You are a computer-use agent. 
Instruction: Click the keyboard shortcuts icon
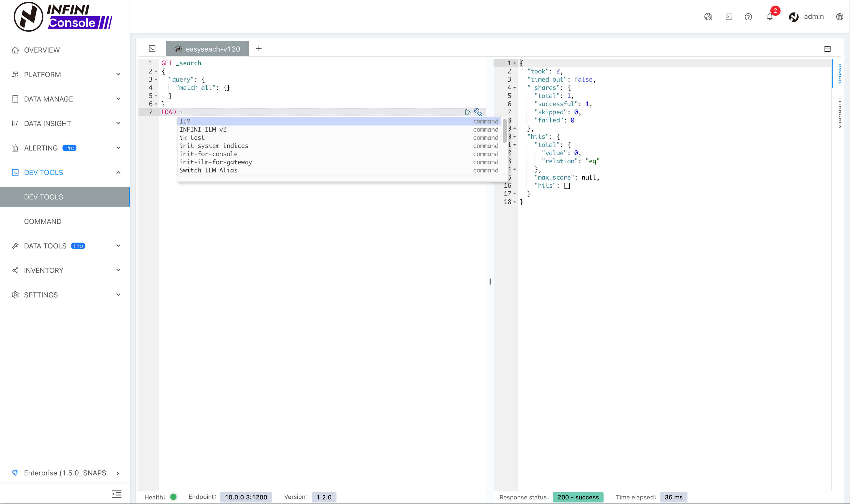click(729, 17)
